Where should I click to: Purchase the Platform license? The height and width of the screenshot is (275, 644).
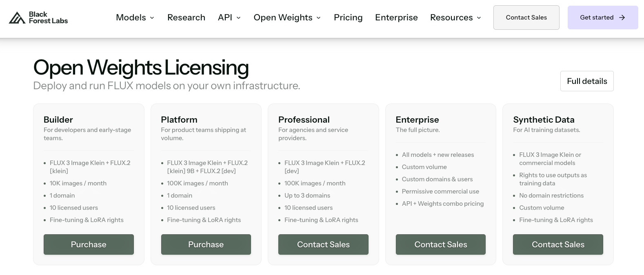206,244
